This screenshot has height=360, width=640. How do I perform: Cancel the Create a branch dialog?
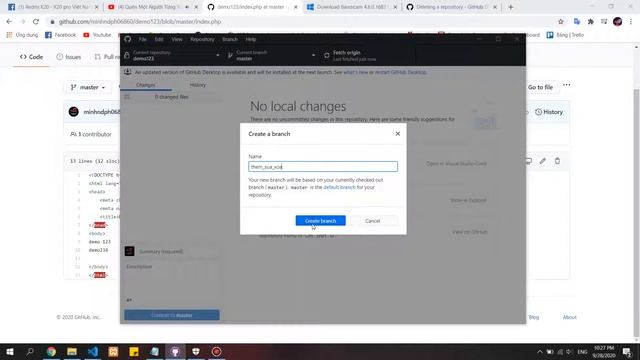click(x=372, y=220)
